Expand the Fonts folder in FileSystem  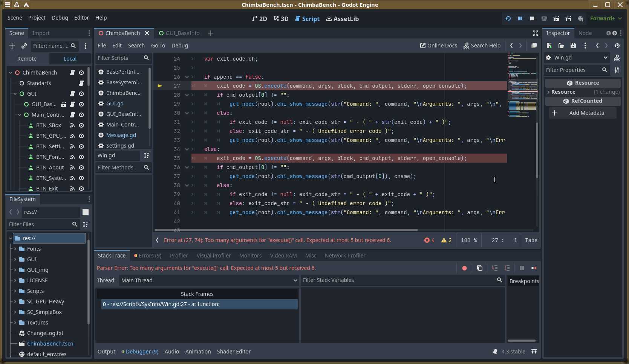pyautogui.click(x=15, y=249)
